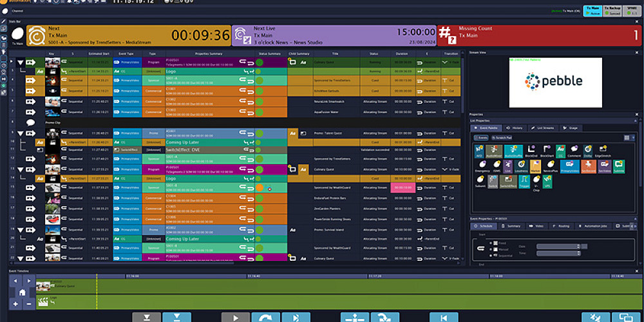
Task: Open the Routing tab in Event Properties
Action: (560, 226)
